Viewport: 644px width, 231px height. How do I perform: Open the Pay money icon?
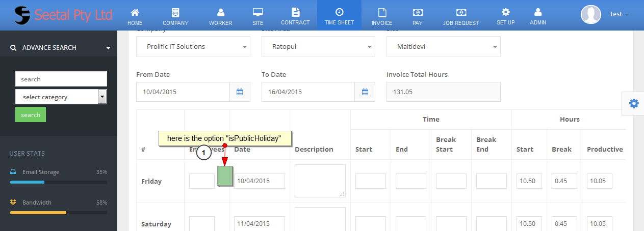tap(417, 13)
